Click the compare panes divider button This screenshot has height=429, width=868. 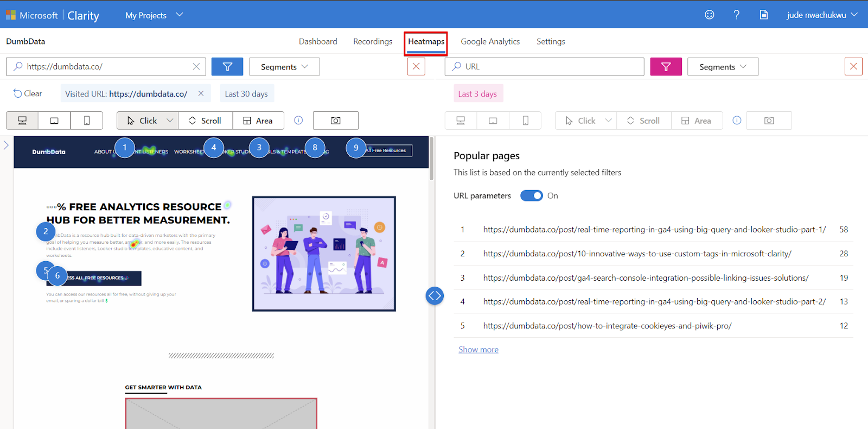[x=435, y=296]
